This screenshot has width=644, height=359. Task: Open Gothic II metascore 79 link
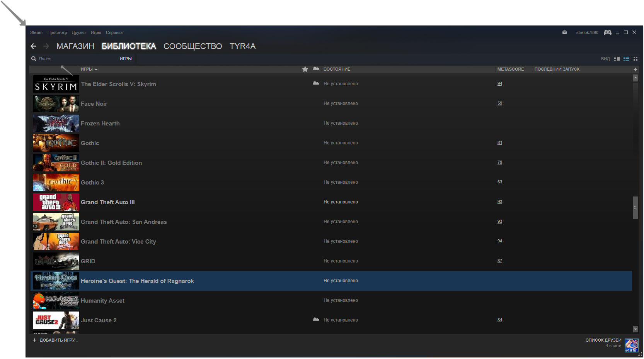(x=500, y=162)
